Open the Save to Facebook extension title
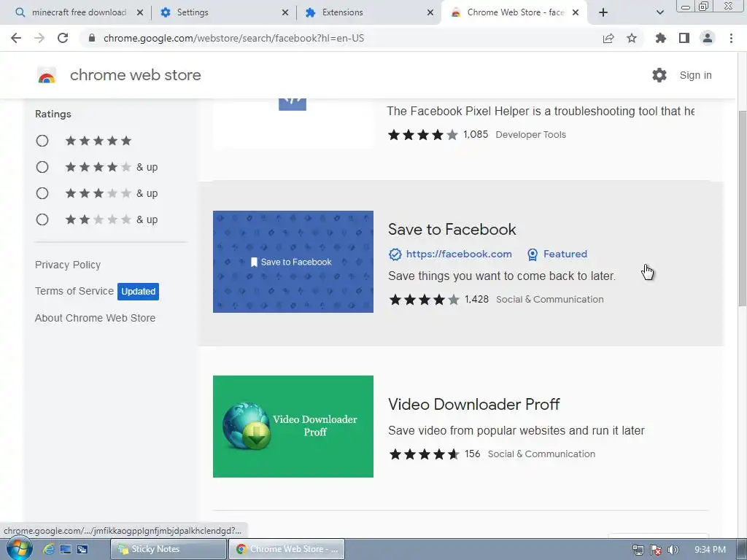This screenshot has width=747, height=560. click(x=452, y=230)
